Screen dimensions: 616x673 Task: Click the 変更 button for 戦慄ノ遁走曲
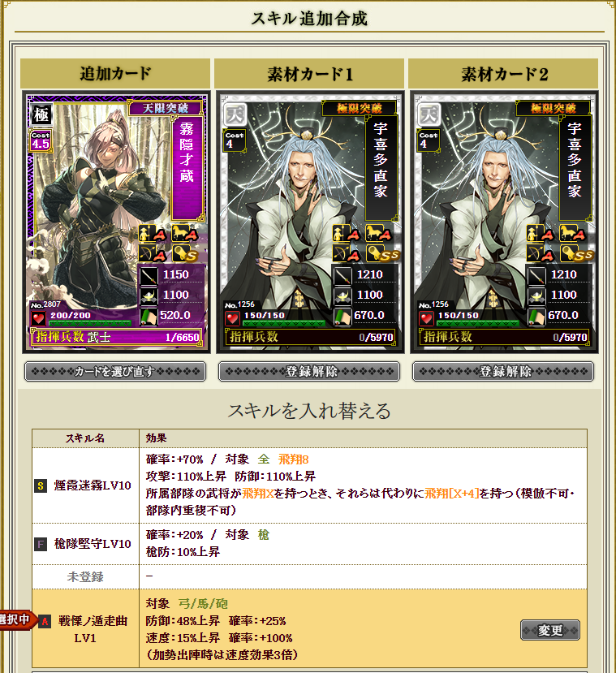pos(550,630)
